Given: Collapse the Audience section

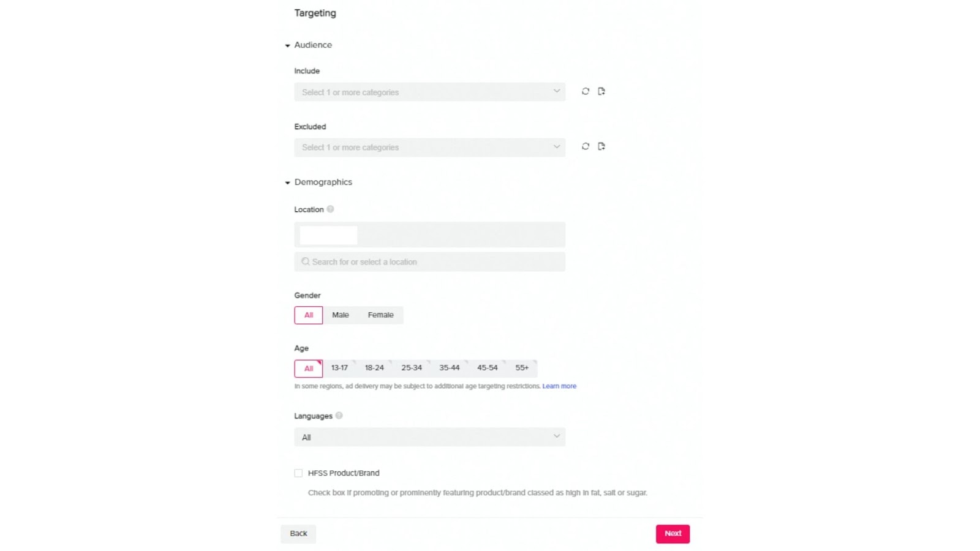Looking at the screenshot, I should [287, 45].
